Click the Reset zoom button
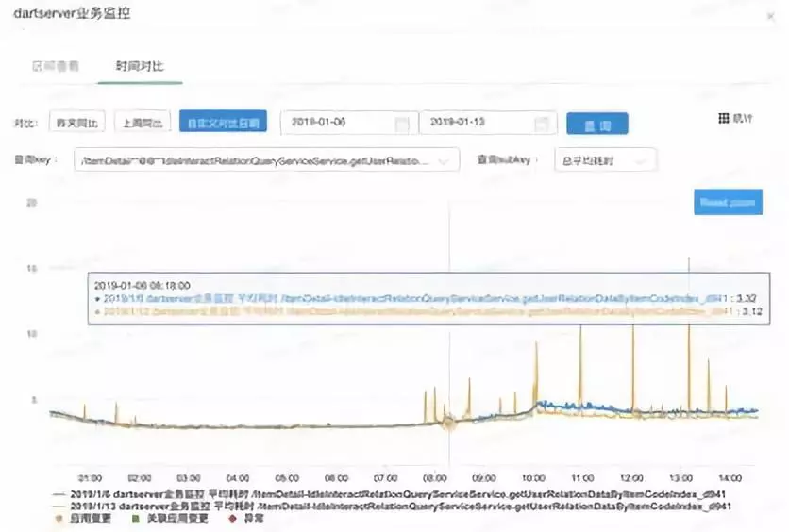The height and width of the screenshot is (532, 789). (728, 202)
